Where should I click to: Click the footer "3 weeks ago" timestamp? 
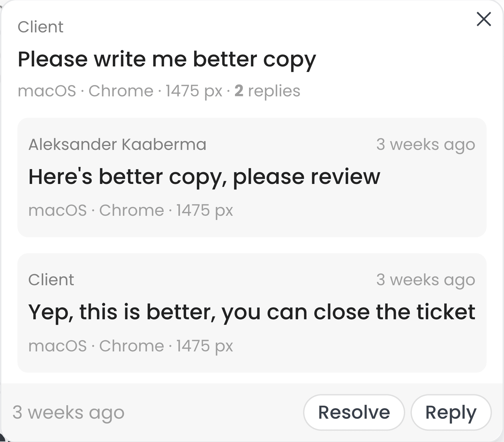tap(68, 412)
